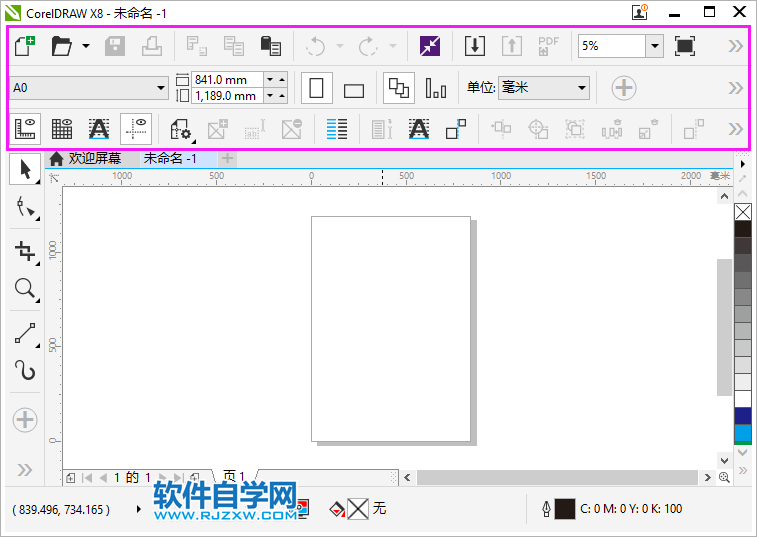757x537 pixels.
Task: Click the Undo arrow
Action: 316,46
